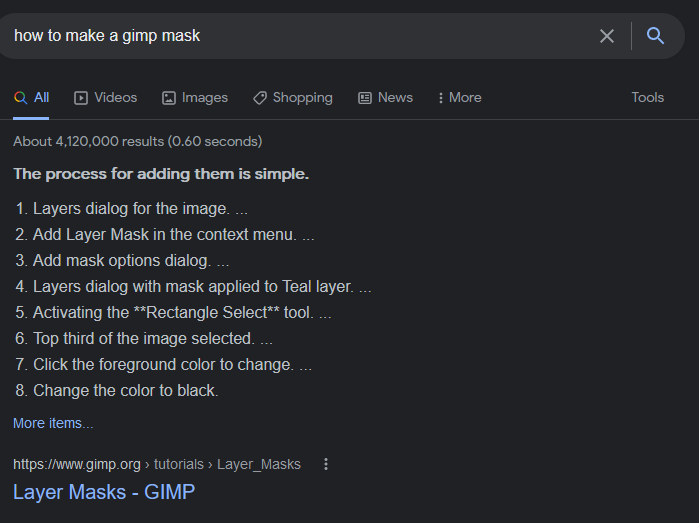
Task: Select the All tab
Action: pyautogui.click(x=31, y=98)
